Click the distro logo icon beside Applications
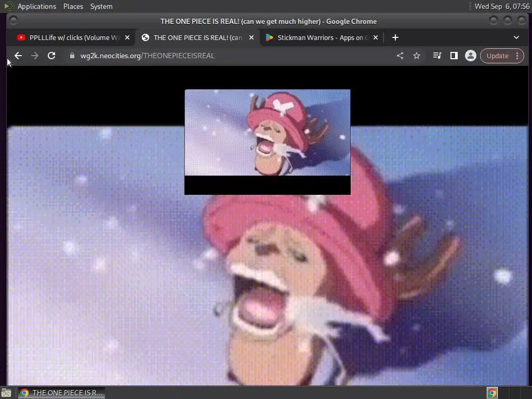 pos(8,6)
